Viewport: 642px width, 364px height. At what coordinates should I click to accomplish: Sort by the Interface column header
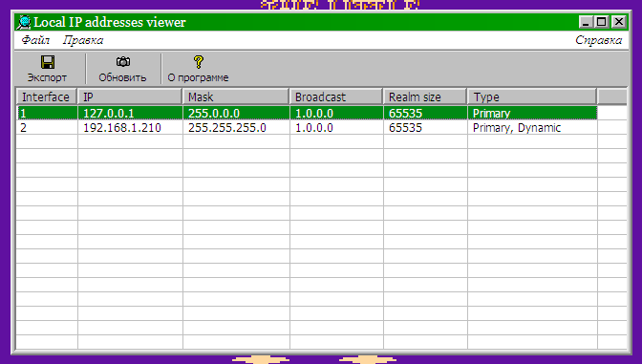(47, 97)
